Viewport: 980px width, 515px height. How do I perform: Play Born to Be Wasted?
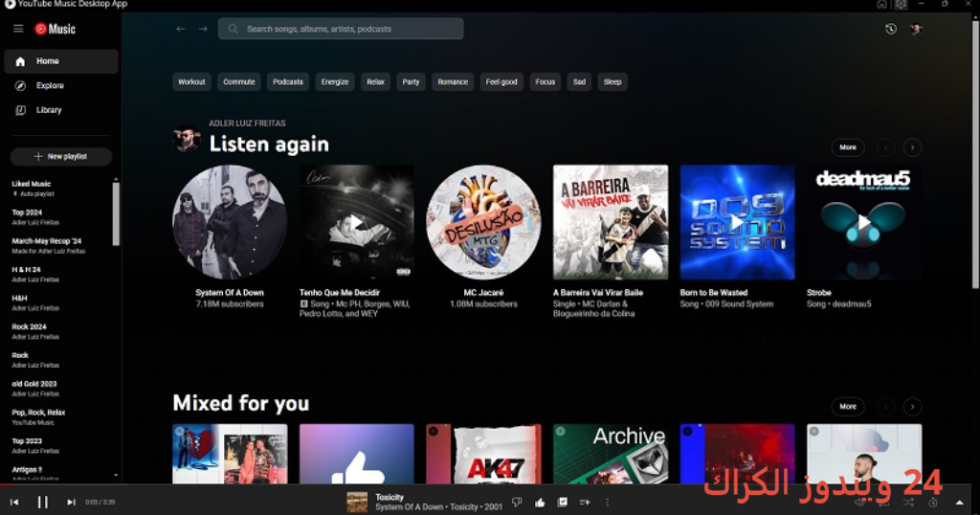click(x=738, y=222)
